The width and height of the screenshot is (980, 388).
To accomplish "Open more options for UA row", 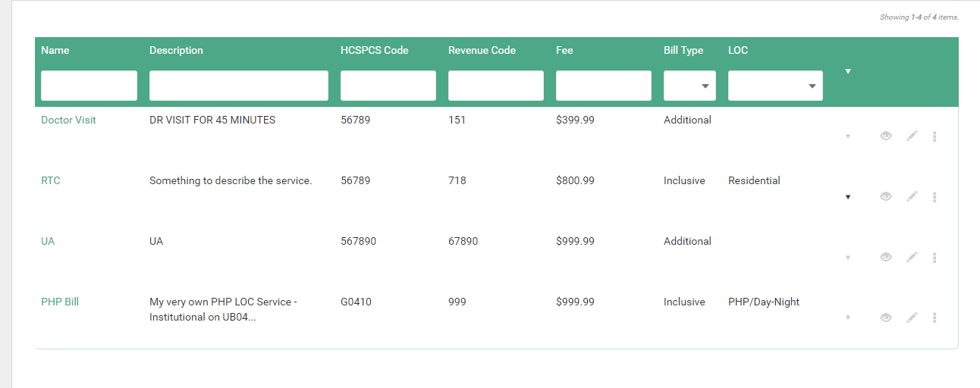I will [x=934, y=258].
